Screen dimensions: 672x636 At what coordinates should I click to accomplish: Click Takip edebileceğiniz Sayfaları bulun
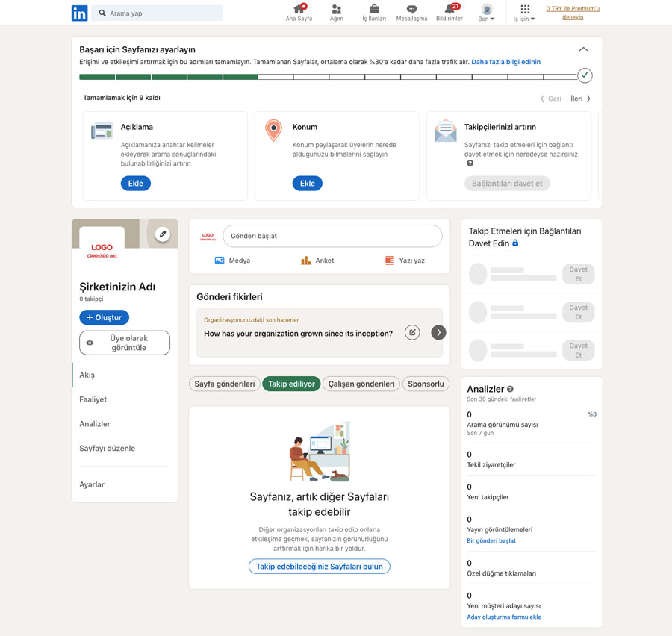pos(319,566)
